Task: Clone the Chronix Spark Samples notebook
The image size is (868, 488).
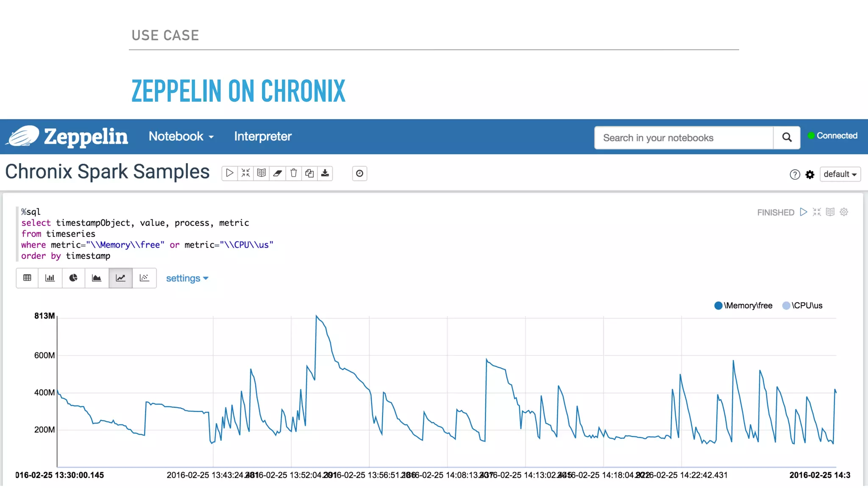Action: point(309,173)
